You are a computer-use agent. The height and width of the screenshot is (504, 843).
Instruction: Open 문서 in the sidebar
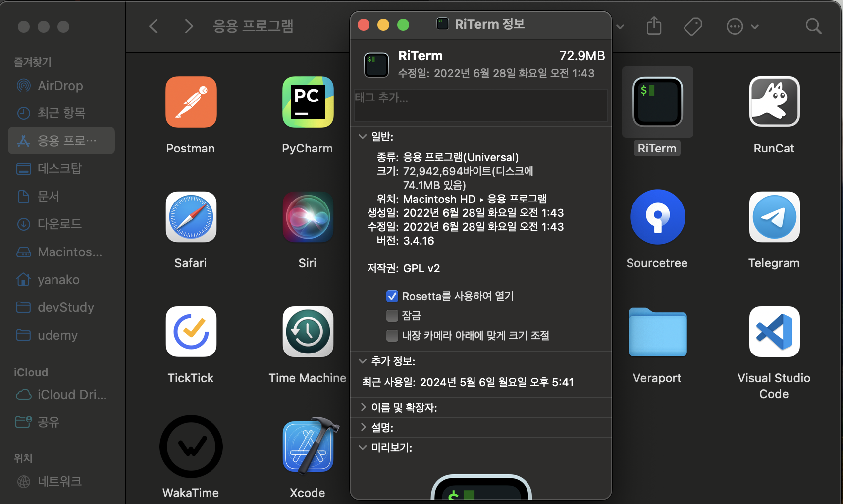[61, 197]
